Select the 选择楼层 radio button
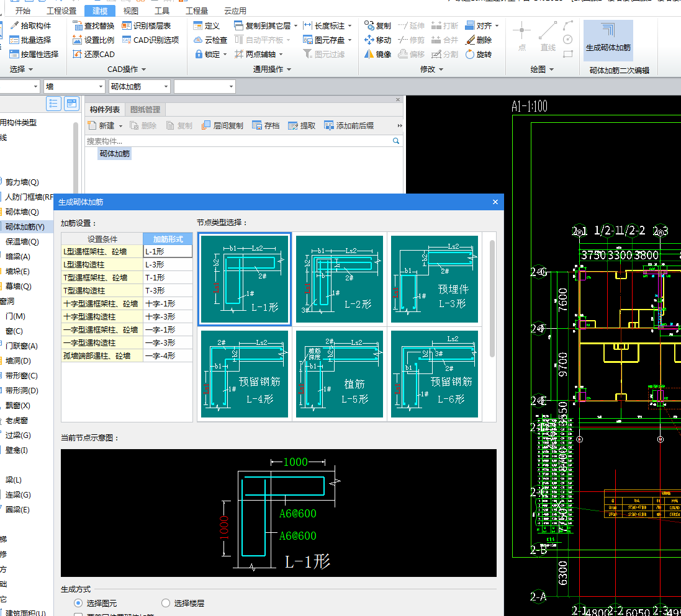The image size is (681, 616). pyautogui.click(x=166, y=603)
